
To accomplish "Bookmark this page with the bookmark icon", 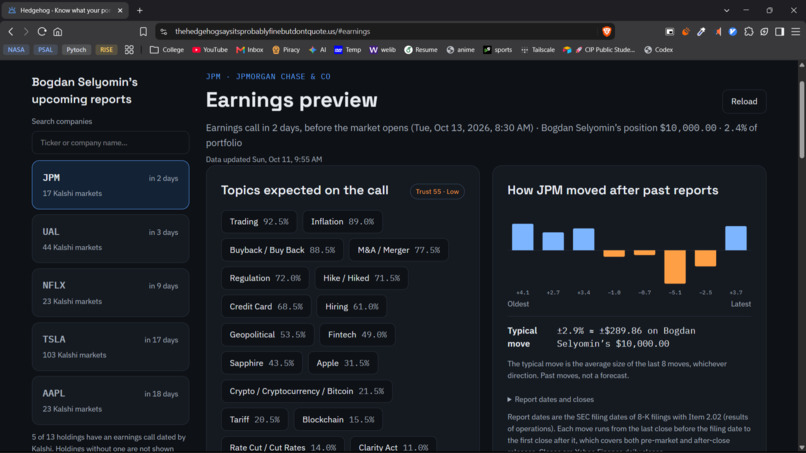I will coord(143,31).
